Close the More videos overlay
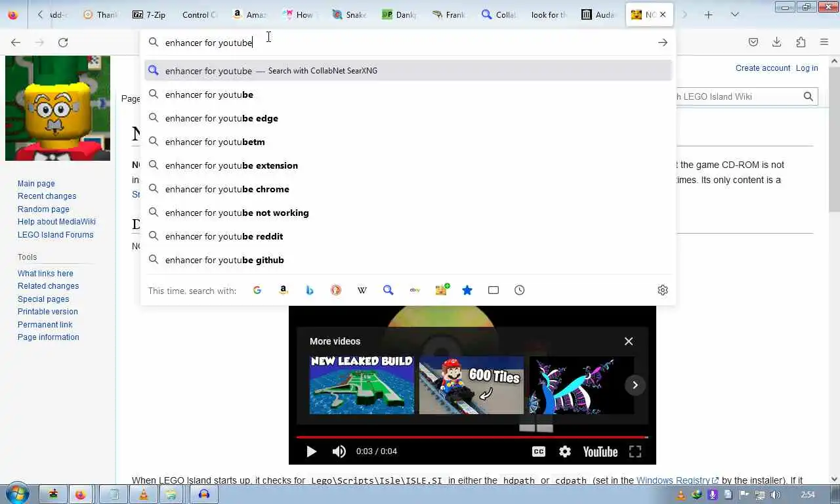 click(629, 341)
